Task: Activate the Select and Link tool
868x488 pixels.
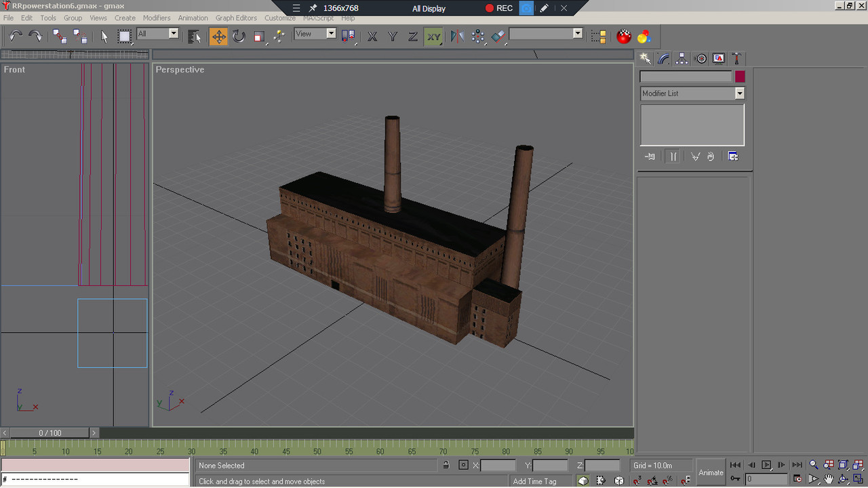Action: click(60, 36)
